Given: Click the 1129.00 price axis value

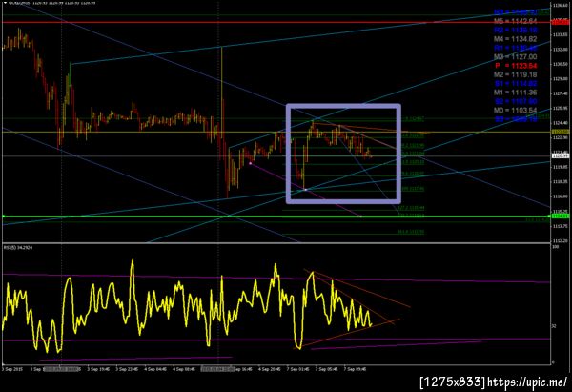Looking at the screenshot, I should 560,78.
